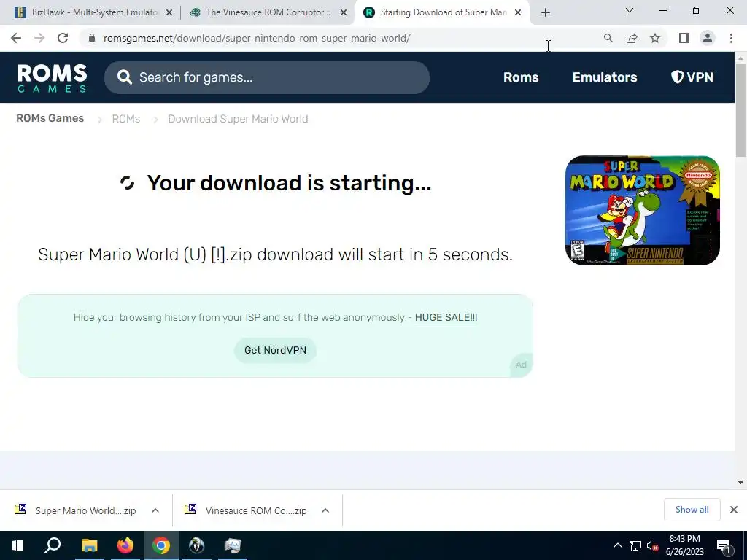Expand options for Super Mario World zip
Screen dimensions: 747x560
[155, 510]
